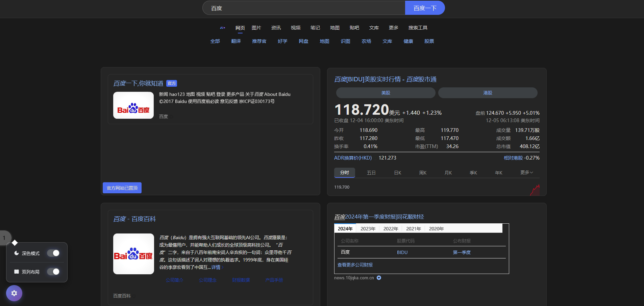The height and width of the screenshot is (306, 644).
Task: Click the moon icon beside 深色模式
Action: pyautogui.click(x=17, y=253)
